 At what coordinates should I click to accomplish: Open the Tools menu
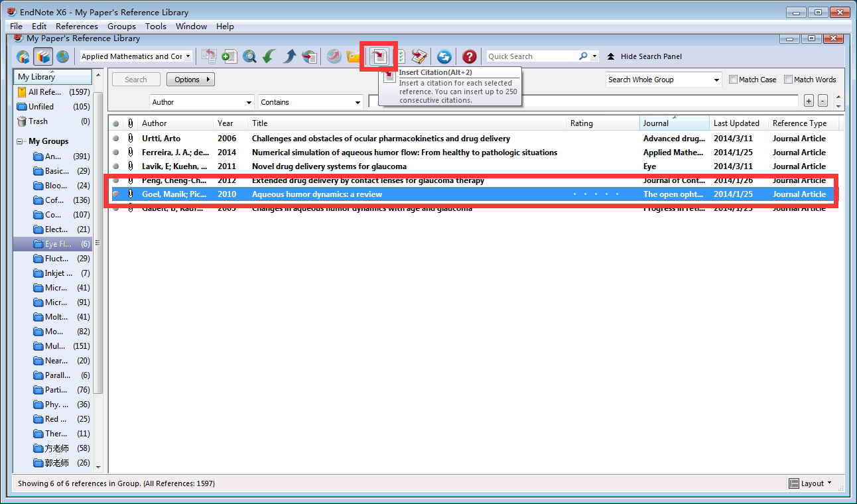click(156, 26)
